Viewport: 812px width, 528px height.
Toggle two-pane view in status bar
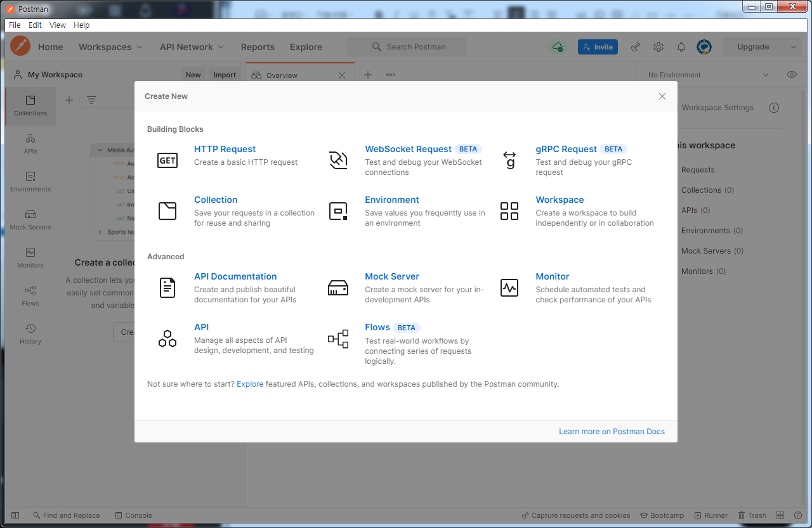click(780, 515)
